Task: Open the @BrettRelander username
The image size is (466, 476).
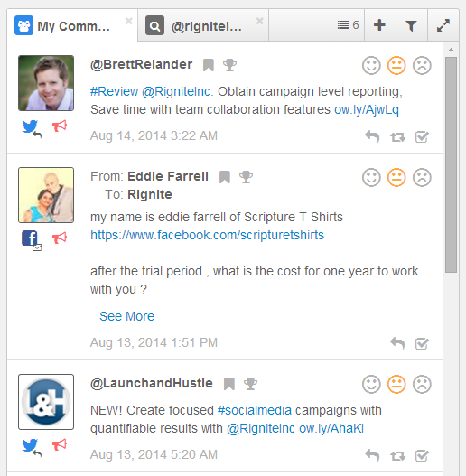Action: (142, 65)
